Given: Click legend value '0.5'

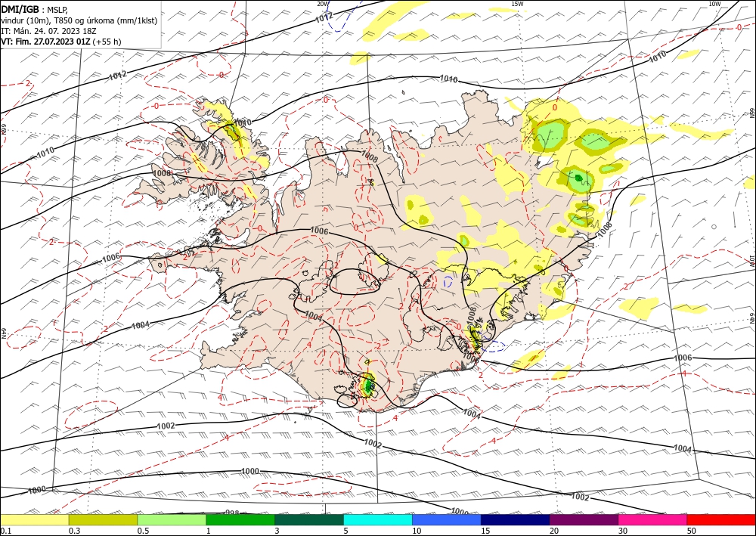Looking at the screenshot, I should [143, 531].
